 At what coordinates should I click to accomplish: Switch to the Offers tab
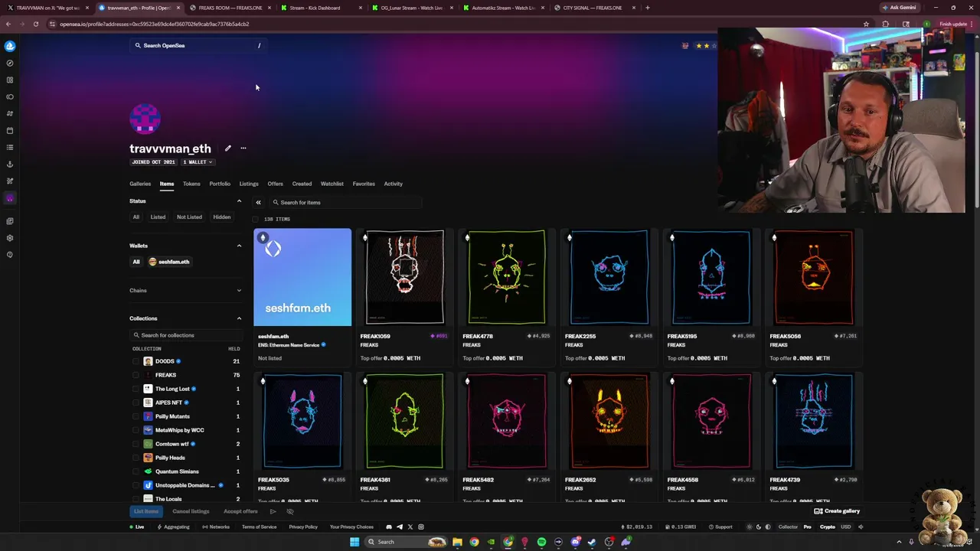pyautogui.click(x=275, y=184)
